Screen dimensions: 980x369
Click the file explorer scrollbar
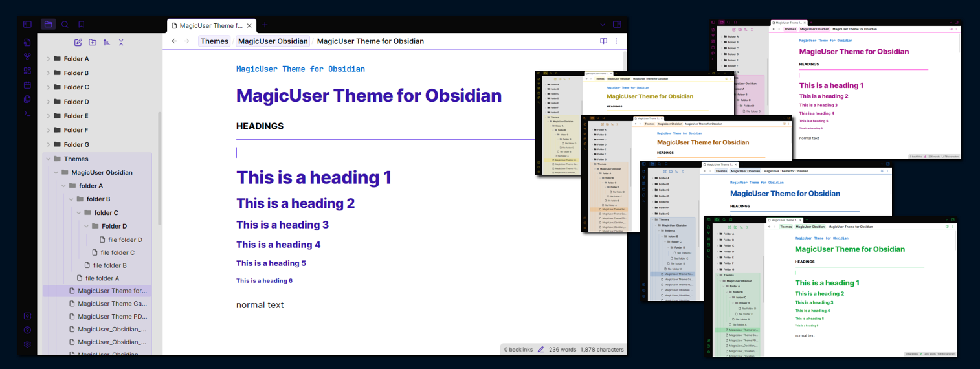(x=160, y=168)
